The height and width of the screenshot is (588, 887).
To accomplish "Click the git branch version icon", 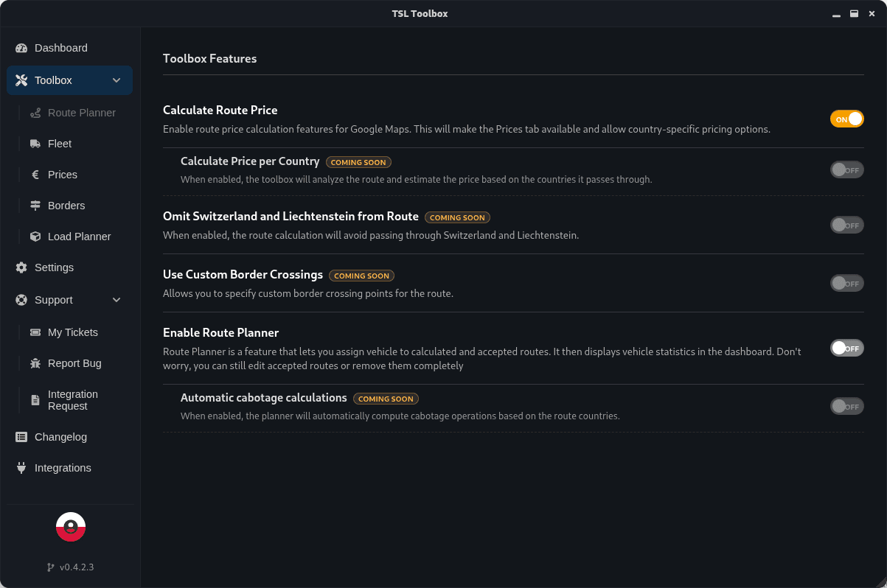I will click(x=51, y=567).
